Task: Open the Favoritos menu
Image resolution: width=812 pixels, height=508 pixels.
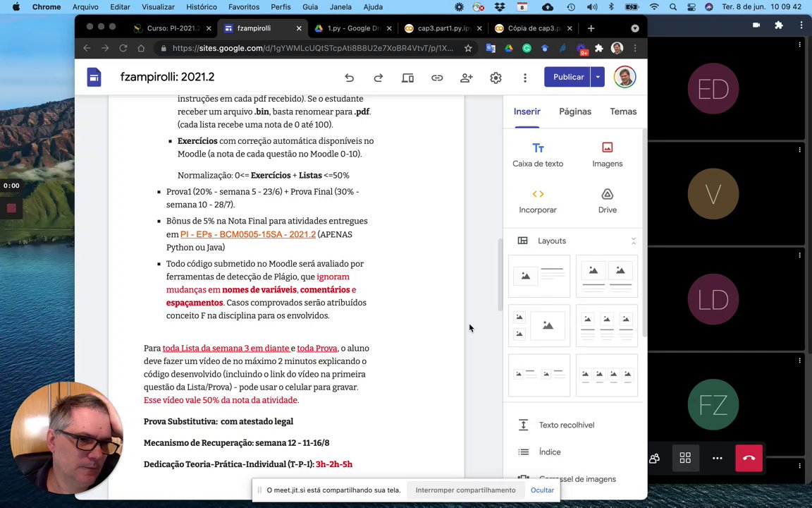Action: [243, 7]
